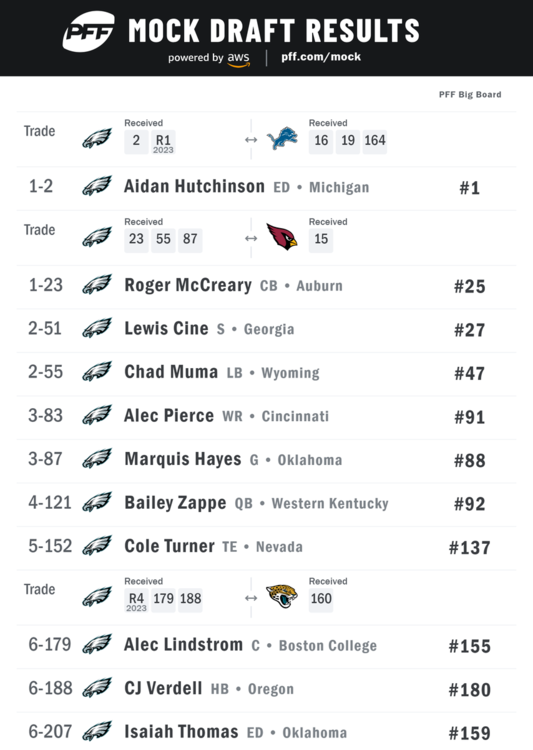
Task: Click pick 160 chip received by Jaguars
Action: pos(321,598)
